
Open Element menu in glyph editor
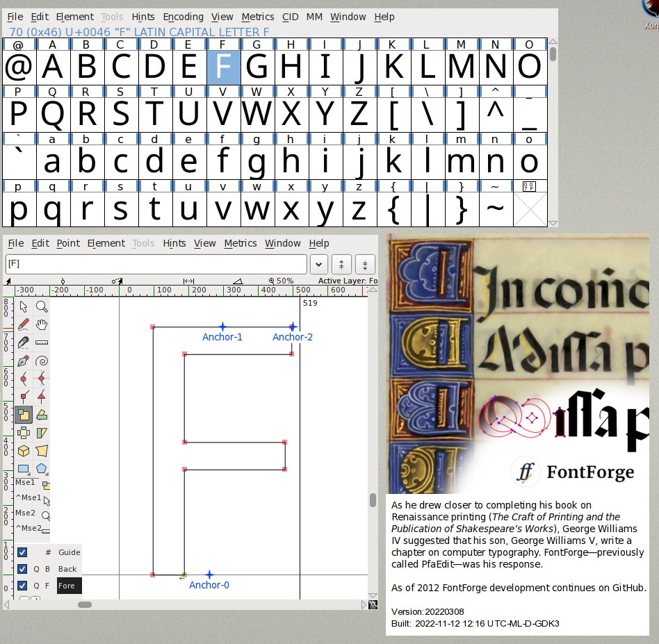[106, 243]
